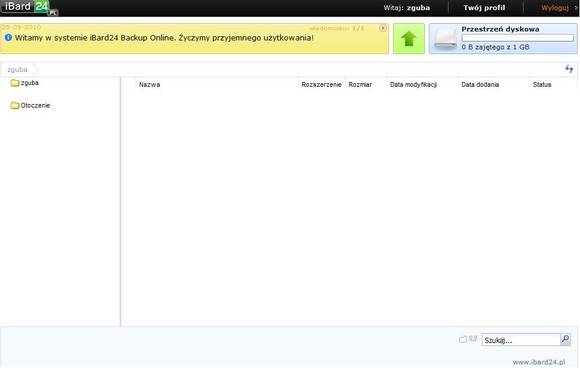
Task: Click the 0 B zajętego z 1 GB text
Action: click(x=495, y=47)
